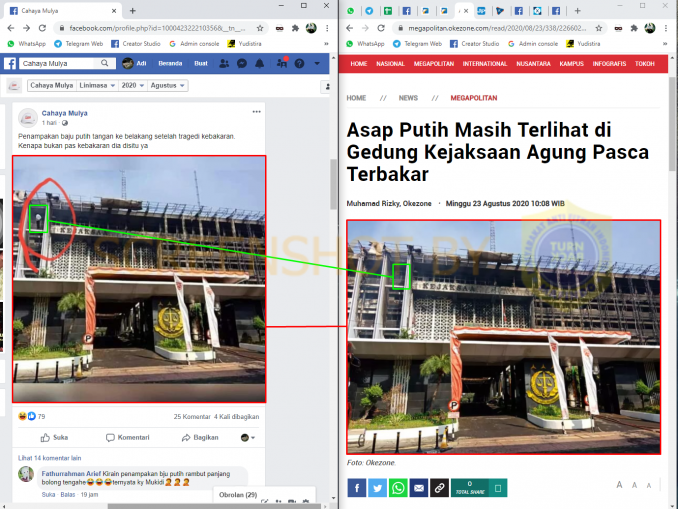Viewport: 678px width, 509px height.
Task: Open the Chrome menu in the Okezone window
Action: tap(666, 28)
